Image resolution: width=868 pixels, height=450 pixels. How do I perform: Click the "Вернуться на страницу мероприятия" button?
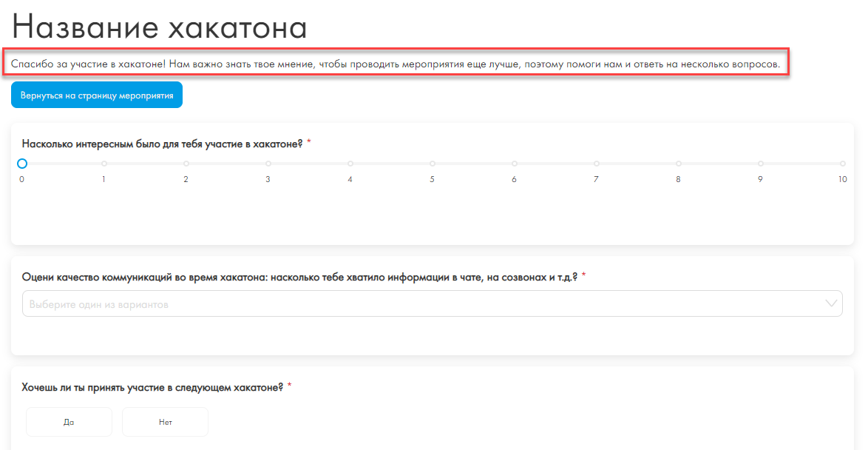(x=97, y=95)
